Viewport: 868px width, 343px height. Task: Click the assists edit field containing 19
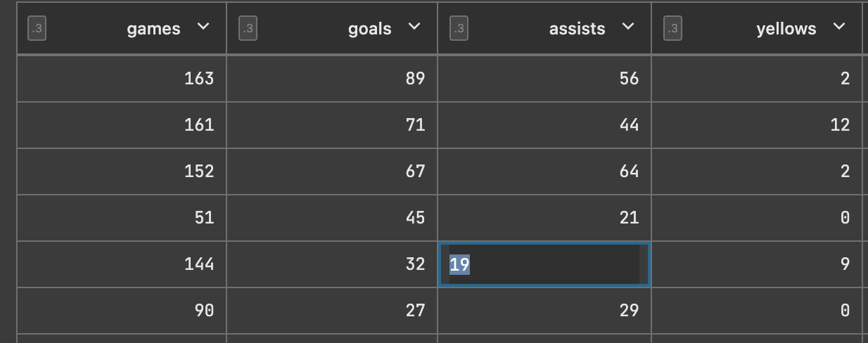pyautogui.click(x=544, y=264)
